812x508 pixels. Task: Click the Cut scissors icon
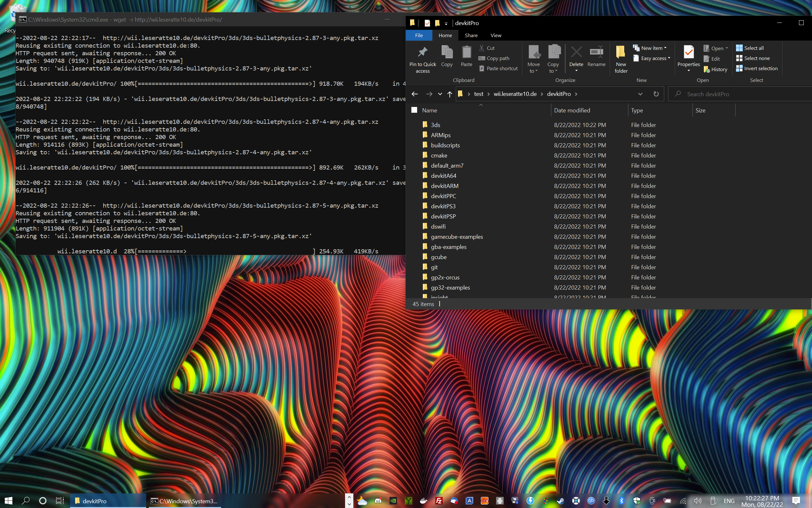coord(482,48)
